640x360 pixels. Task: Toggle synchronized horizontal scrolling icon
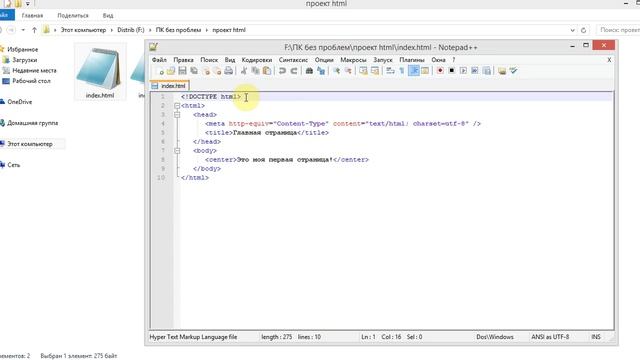pos(375,71)
